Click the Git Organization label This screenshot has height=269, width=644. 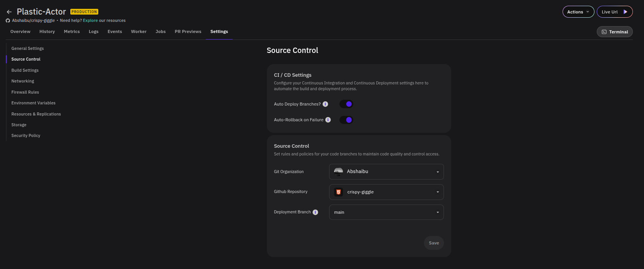coord(289,172)
